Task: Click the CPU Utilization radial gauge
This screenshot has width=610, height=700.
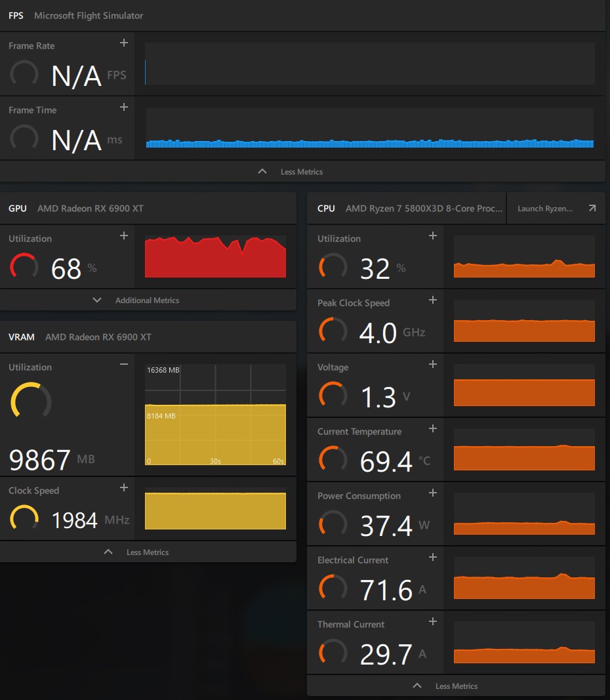Action: (333, 267)
